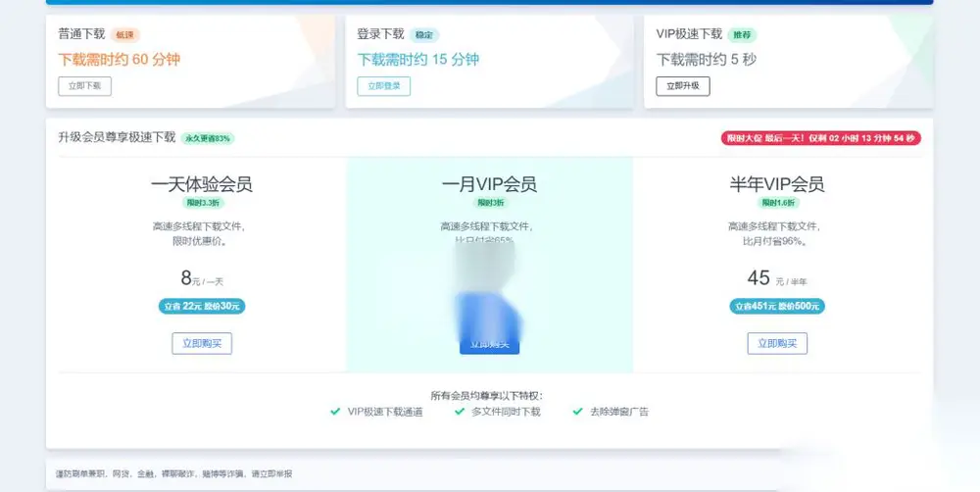The image size is (980, 492).
Task: Click the 下载需时约 5 秒 text
Action: [x=707, y=60]
